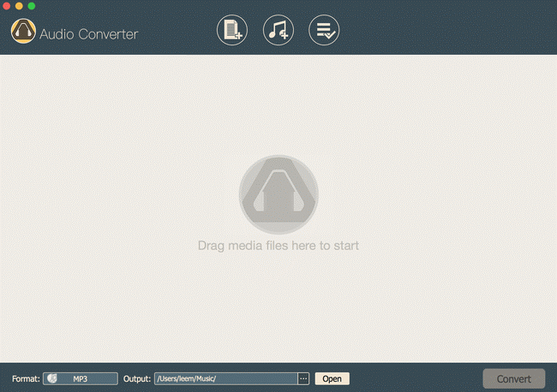Select the /Users/leem/Music/ output path field
The image size is (557, 392).
(x=225, y=378)
